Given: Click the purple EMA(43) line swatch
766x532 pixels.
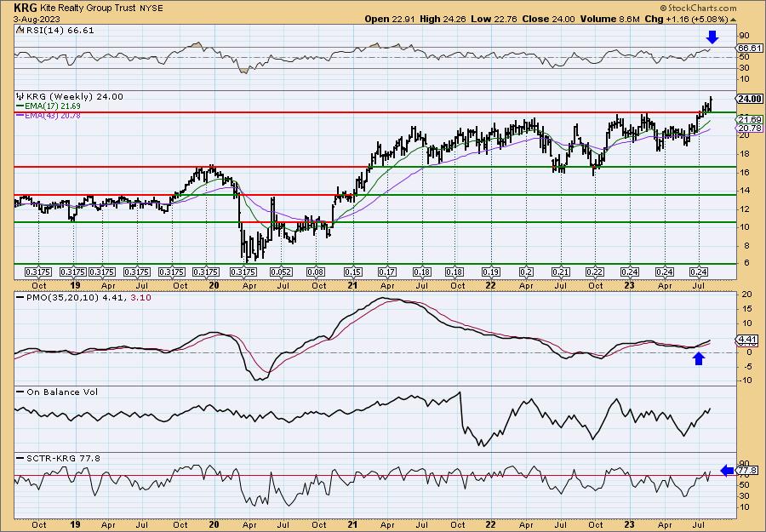Looking at the screenshot, I should pyautogui.click(x=20, y=116).
